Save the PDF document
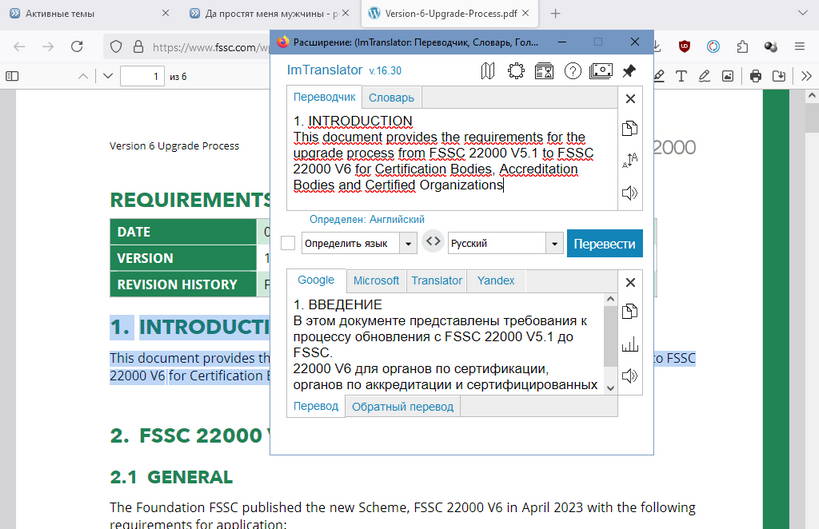 point(779,76)
